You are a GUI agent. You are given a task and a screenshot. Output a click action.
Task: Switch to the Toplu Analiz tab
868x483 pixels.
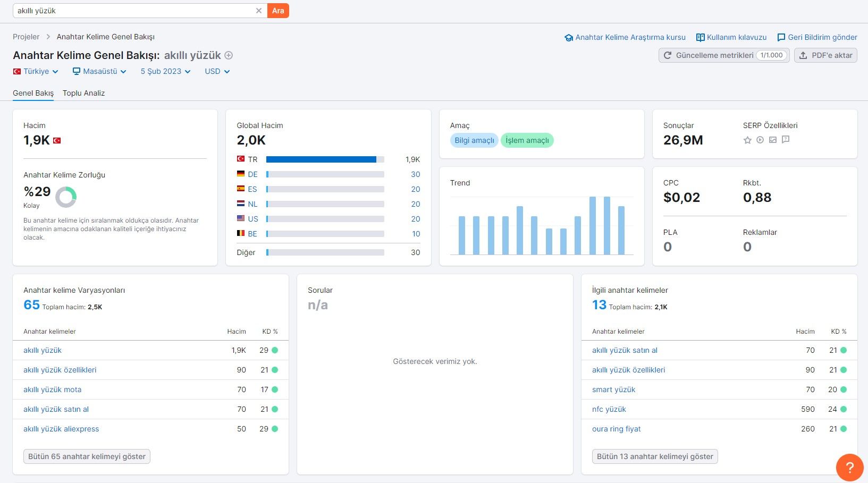coord(83,93)
